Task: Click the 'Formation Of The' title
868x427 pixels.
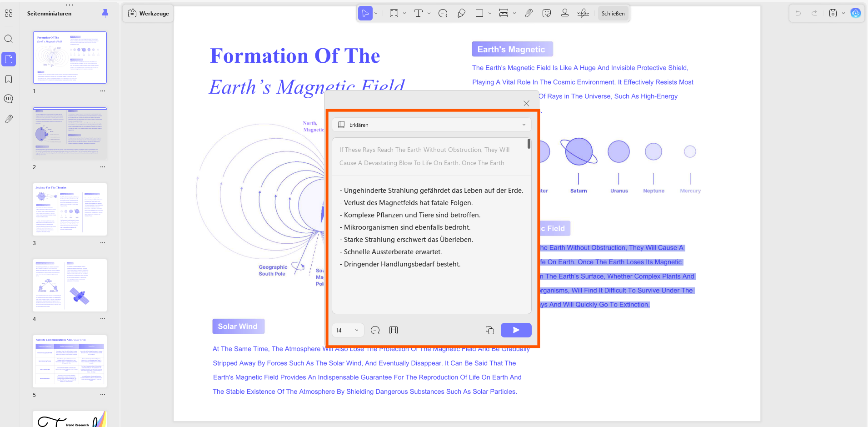Action: click(x=295, y=56)
